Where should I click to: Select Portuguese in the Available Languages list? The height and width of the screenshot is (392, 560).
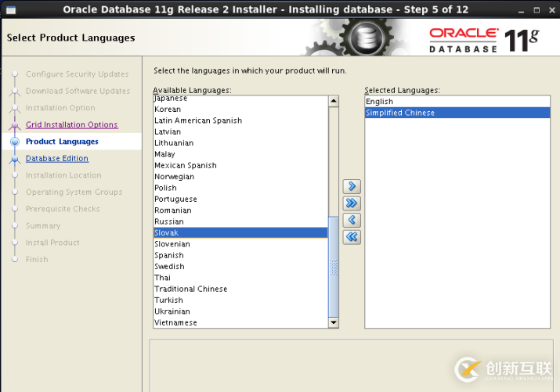pyautogui.click(x=240, y=199)
